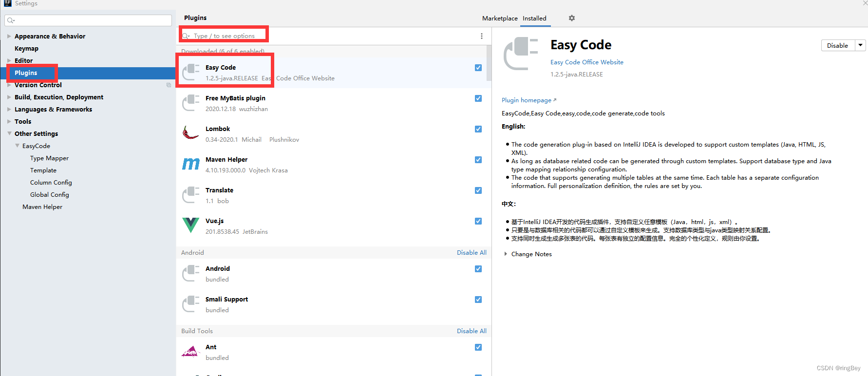
Task: Expand the Change Notes section
Action: (506, 254)
